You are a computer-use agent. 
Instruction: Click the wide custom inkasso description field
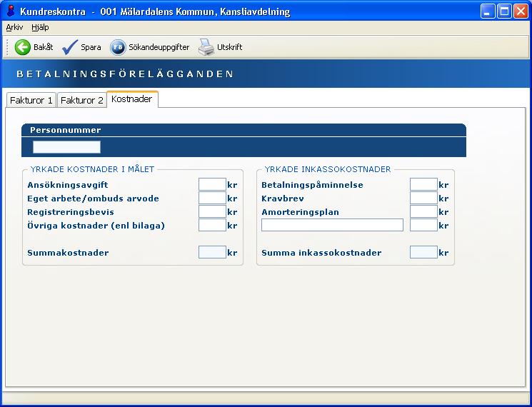332,225
